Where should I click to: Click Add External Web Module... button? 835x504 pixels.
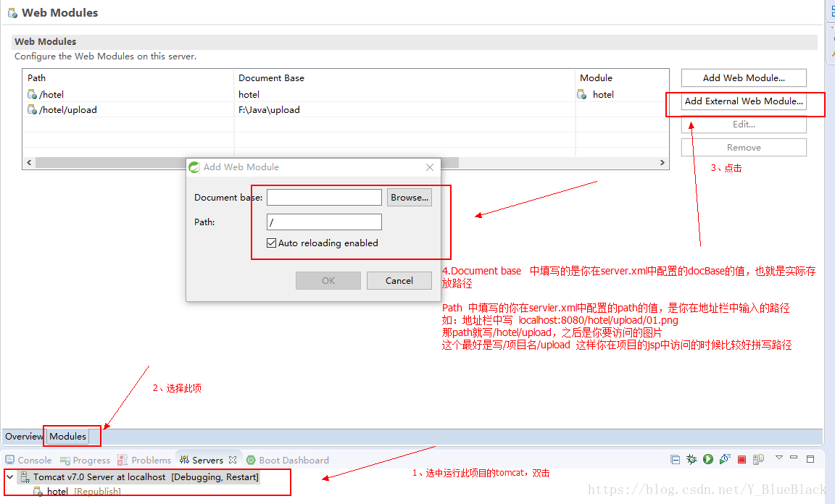point(744,101)
